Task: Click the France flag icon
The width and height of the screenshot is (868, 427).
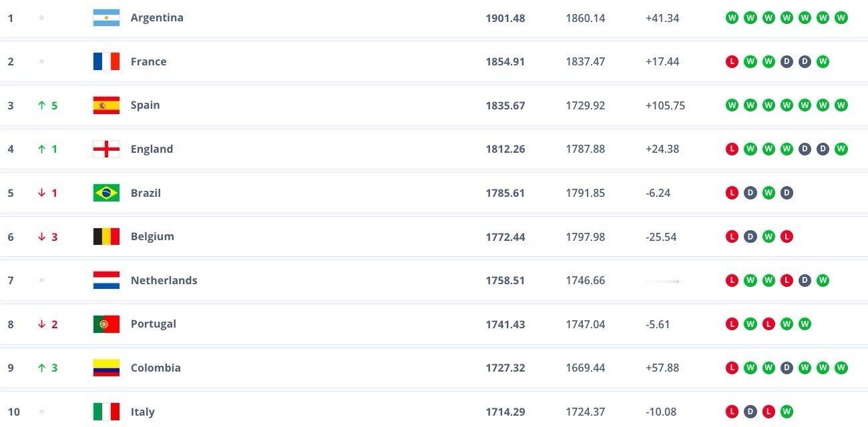Action: 106,61
